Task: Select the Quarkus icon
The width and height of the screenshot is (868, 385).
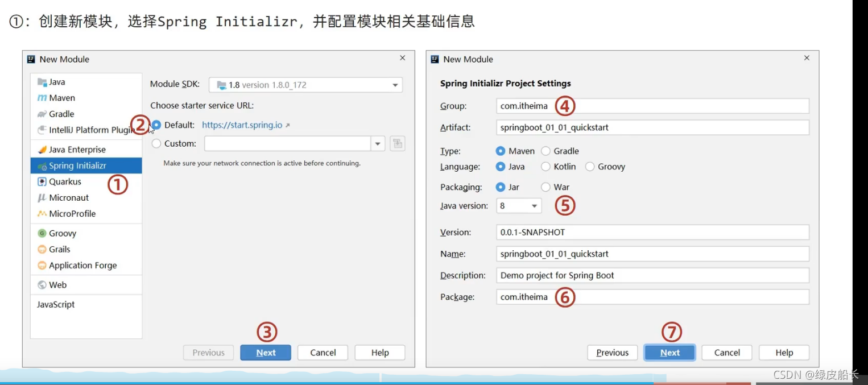Action: click(42, 181)
